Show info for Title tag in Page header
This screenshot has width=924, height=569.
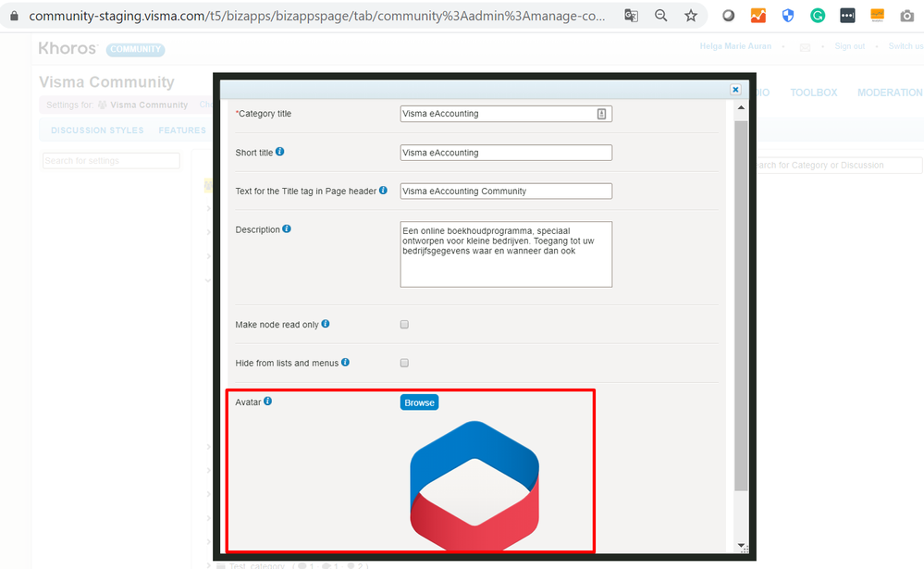coord(383,190)
